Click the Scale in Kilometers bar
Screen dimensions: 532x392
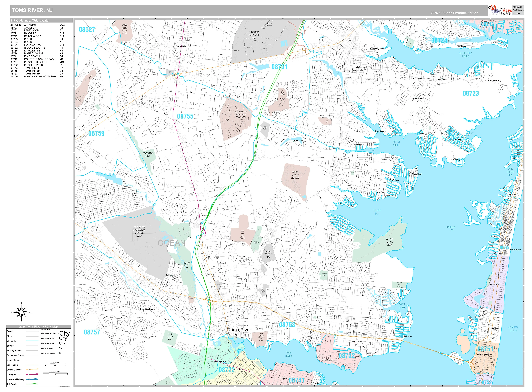click(x=55, y=373)
